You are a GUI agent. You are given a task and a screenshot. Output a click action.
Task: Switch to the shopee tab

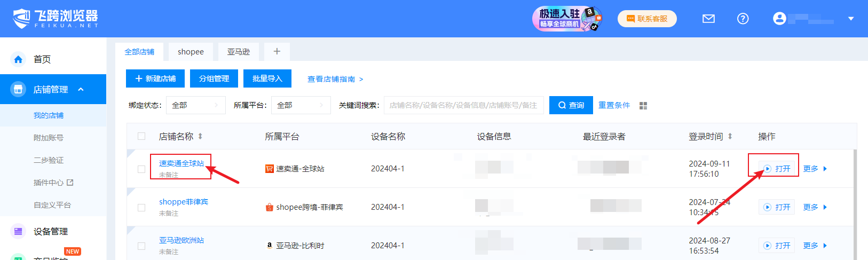pos(191,52)
